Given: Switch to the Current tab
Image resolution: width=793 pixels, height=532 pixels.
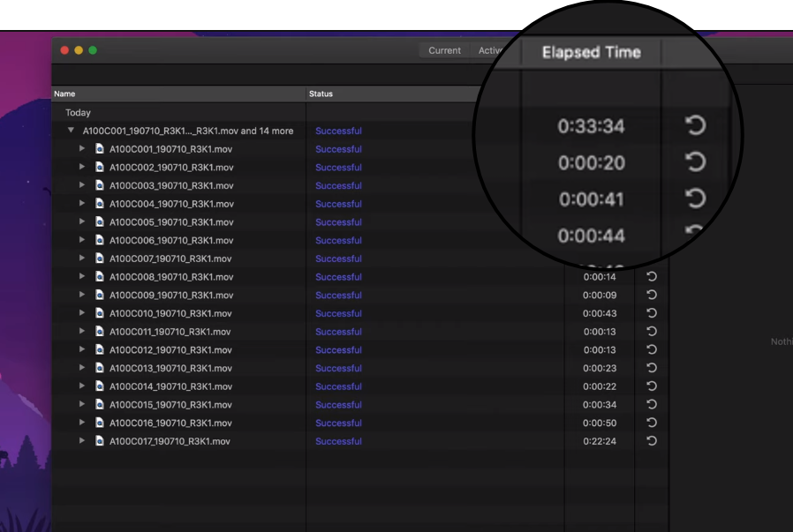Looking at the screenshot, I should [x=444, y=50].
